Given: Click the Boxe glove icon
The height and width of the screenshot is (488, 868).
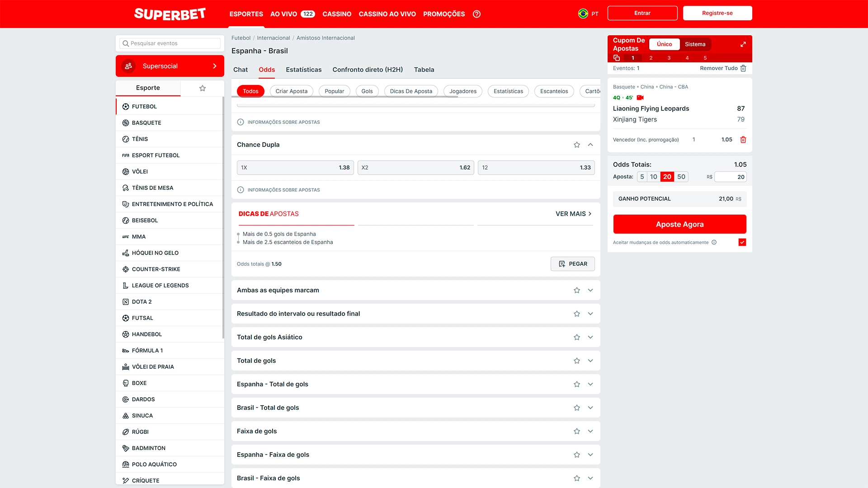Looking at the screenshot, I should [126, 383].
